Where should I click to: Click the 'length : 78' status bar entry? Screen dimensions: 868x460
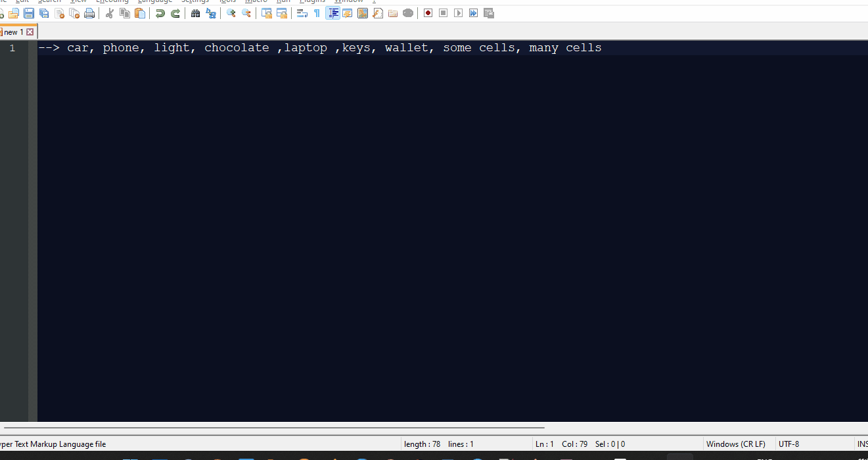pyautogui.click(x=423, y=444)
